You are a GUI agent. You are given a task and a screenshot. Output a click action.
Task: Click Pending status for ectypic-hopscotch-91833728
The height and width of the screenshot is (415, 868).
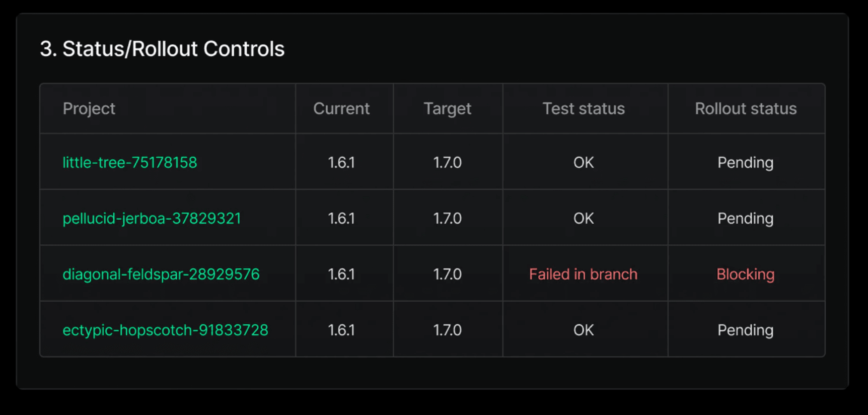(745, 330)
